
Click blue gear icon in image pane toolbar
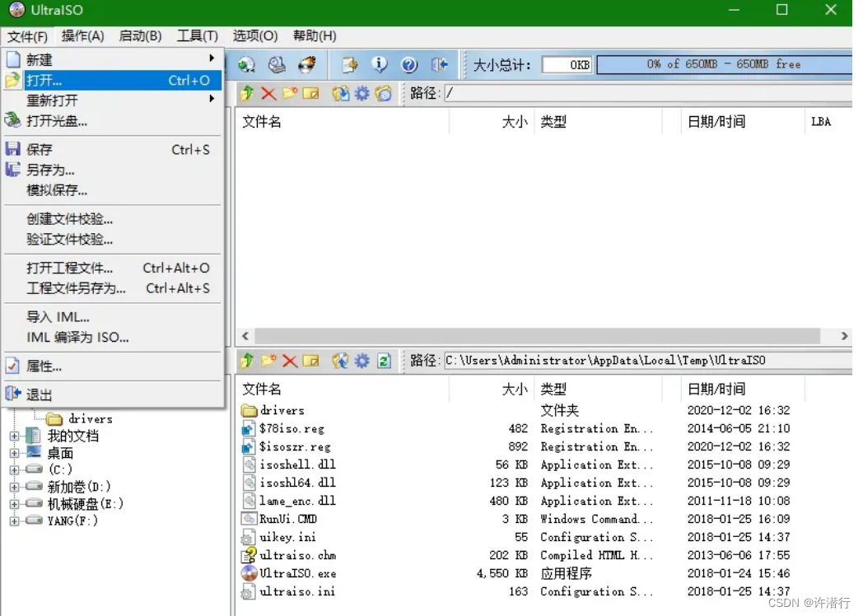click(x=362, y=93)
